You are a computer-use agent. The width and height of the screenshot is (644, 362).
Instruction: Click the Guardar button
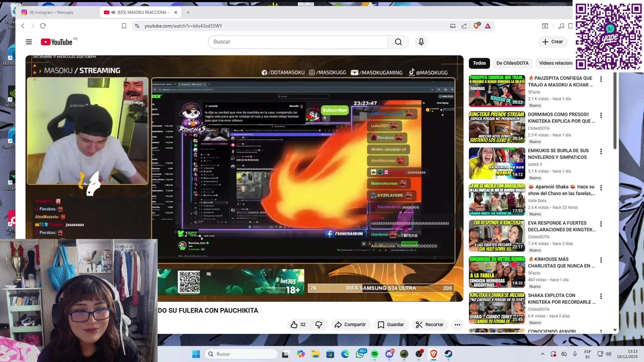390,325
